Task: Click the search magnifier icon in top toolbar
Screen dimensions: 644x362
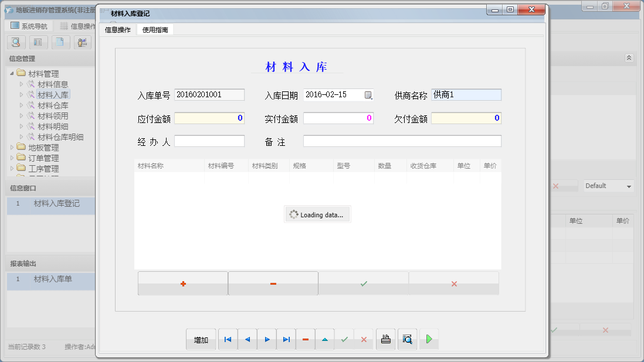Action: [x=15, y=42]
